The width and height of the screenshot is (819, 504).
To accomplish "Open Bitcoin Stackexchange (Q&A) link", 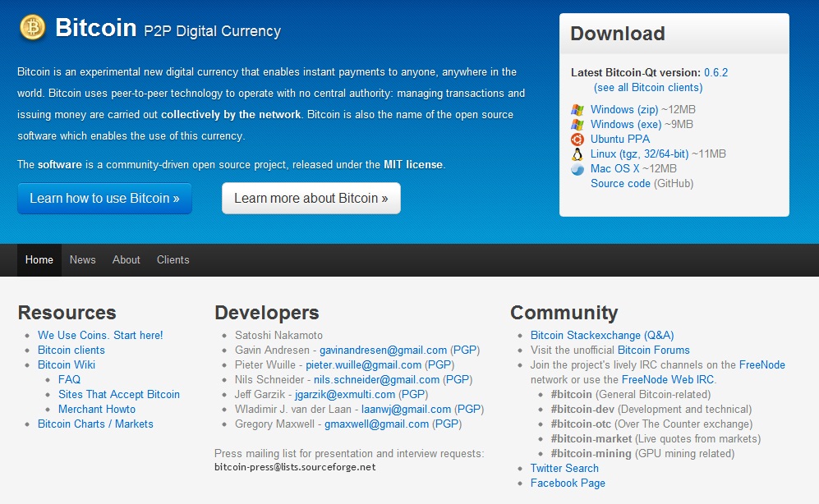I will [602, 336].
